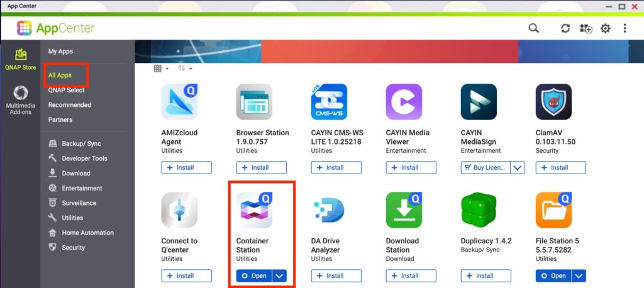Image resolution: width=644 pixels, height=288 pixels.
Task: Open My Apps section
Action: pyautogui.click(x=60, y=52)
